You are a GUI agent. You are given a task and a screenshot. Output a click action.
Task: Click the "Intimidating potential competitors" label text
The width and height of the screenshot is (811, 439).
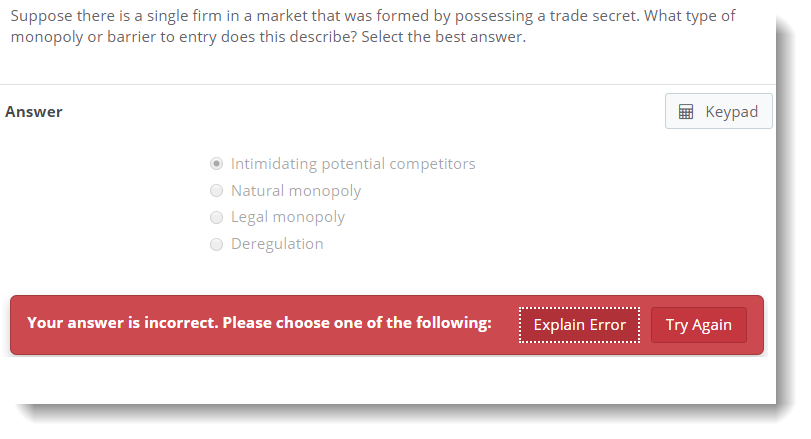point(353,164)
